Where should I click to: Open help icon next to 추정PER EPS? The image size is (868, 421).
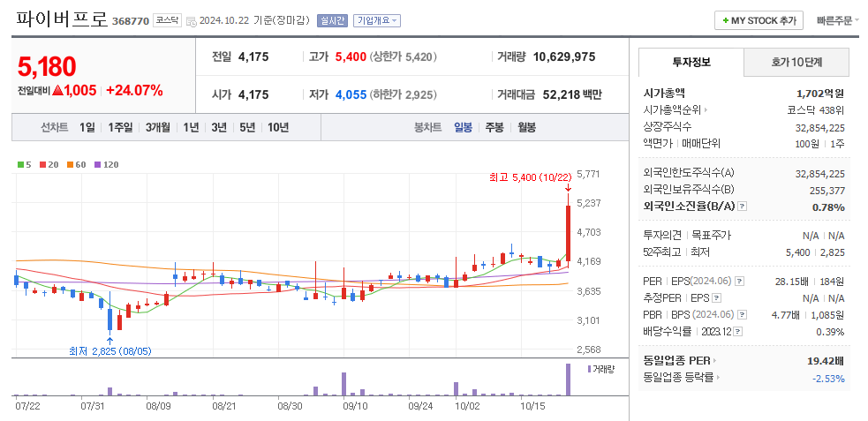716,298
